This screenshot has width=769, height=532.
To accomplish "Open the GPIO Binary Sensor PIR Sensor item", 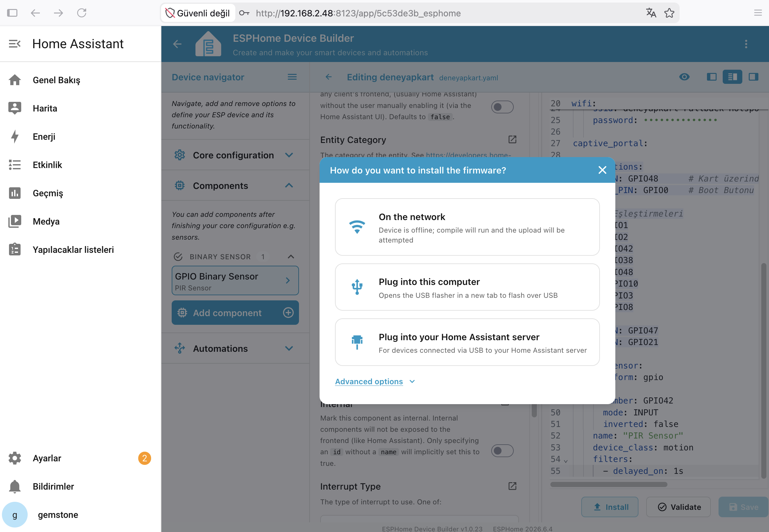I will (235, 281).
